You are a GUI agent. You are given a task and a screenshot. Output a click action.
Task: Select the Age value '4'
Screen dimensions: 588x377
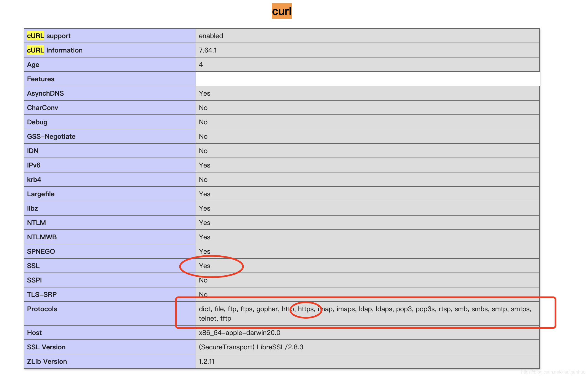pos(201,65)
